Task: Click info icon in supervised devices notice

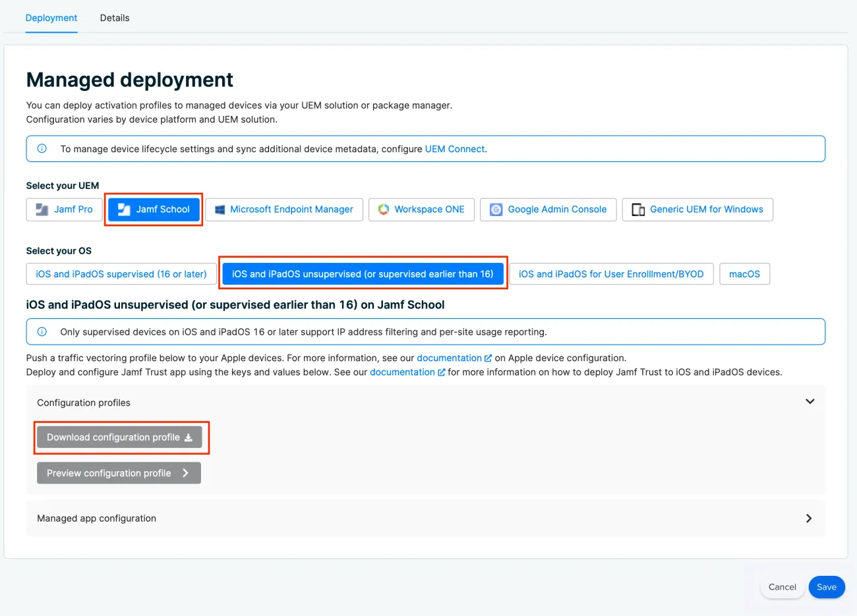Action: coord(42,332)
